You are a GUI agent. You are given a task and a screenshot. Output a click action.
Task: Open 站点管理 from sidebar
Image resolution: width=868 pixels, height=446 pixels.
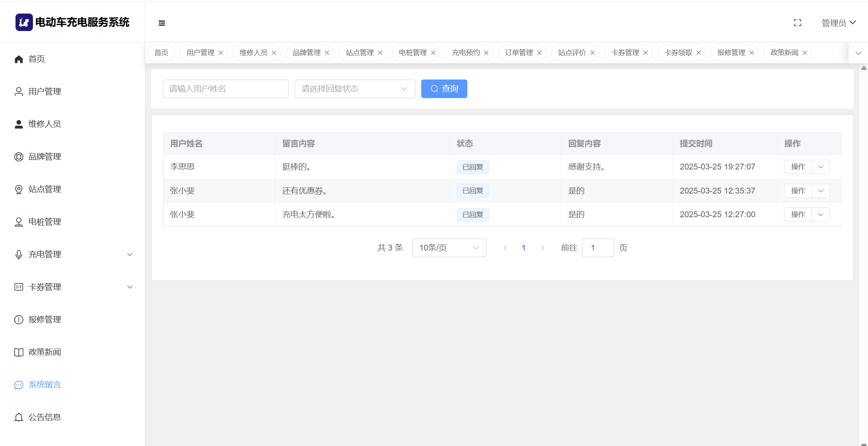(45, 189)
